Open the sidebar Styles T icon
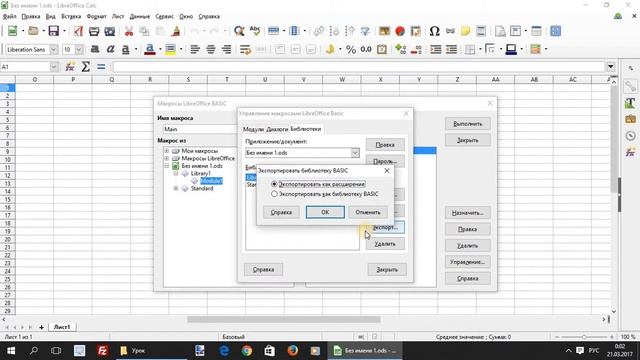This screenshot has width=640, height=360. [x=630, y=103]
